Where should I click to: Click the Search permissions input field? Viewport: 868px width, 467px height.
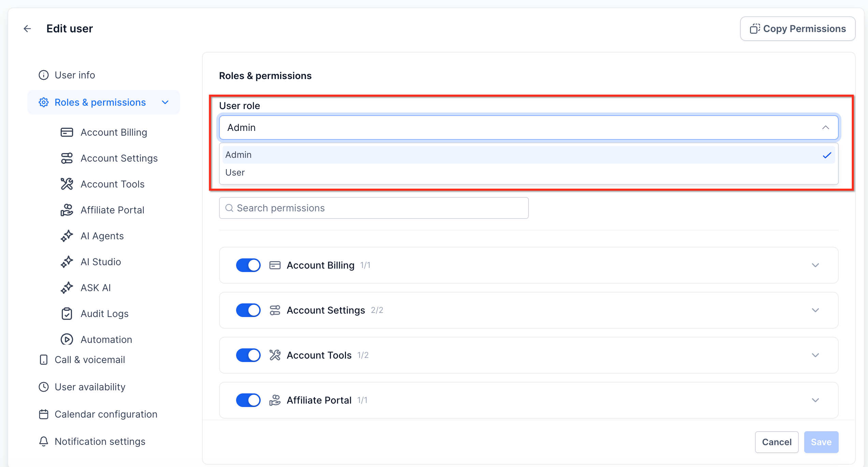coord(374,208)
